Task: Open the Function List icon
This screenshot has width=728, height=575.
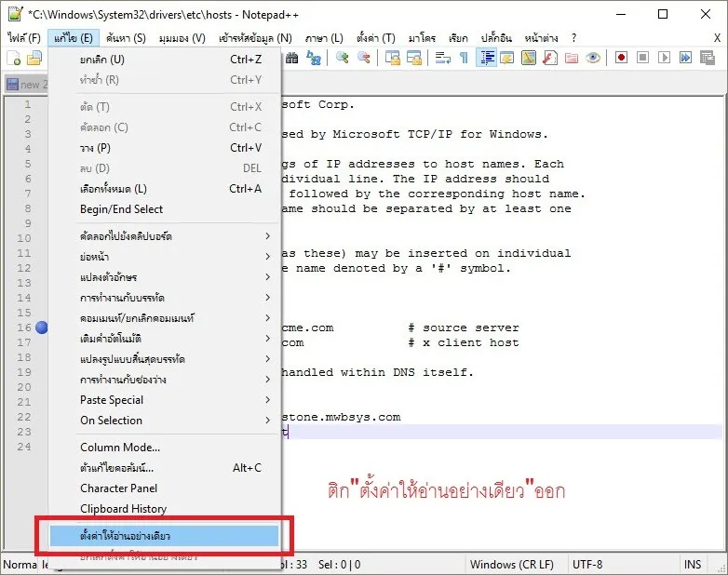Action: (549, 58)
